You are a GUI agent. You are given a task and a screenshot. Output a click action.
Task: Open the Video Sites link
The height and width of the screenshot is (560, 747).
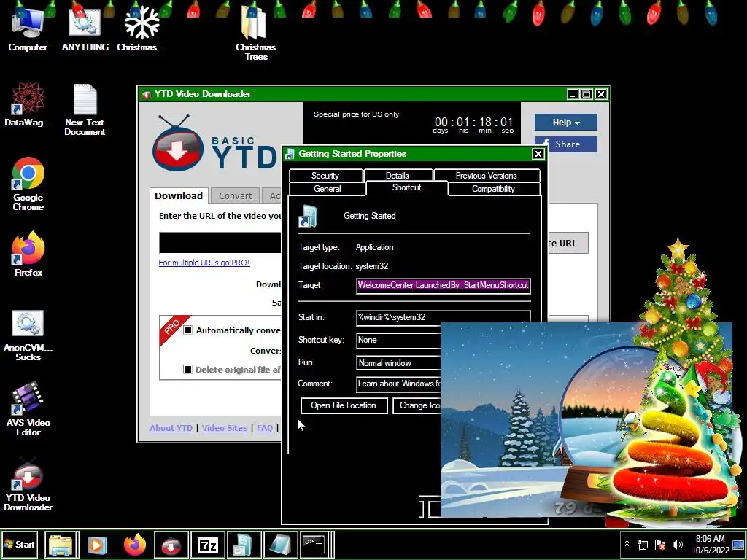[225, 428]
